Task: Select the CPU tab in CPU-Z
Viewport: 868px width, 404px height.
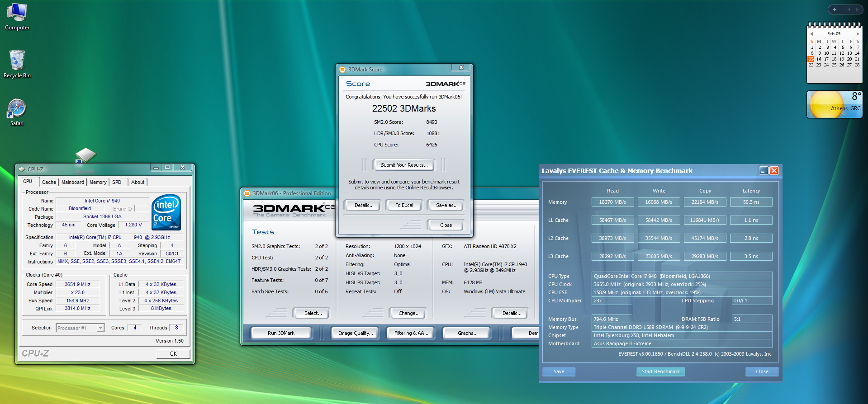Action: (x=28, y=182)
